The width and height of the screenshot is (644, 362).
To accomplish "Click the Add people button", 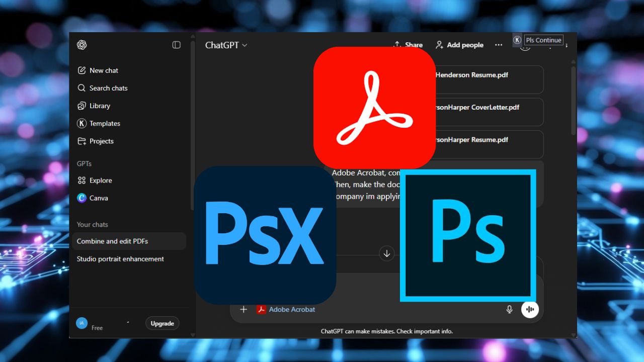I will 459,45.
